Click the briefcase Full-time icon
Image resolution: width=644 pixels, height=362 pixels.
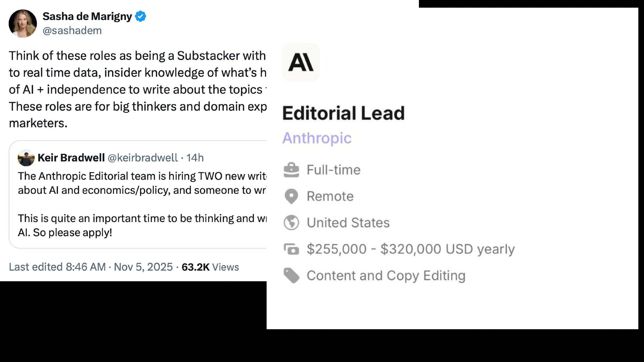[291, 170]
